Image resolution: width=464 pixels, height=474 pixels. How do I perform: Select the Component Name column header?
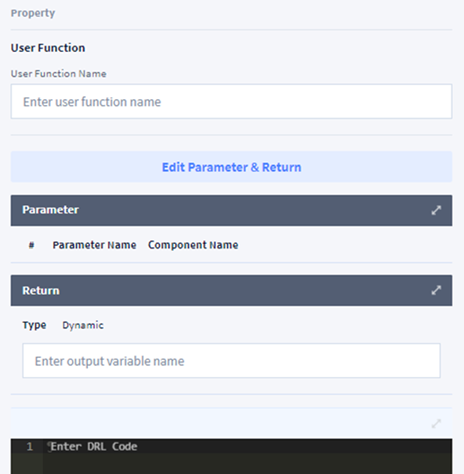[193, 245]
